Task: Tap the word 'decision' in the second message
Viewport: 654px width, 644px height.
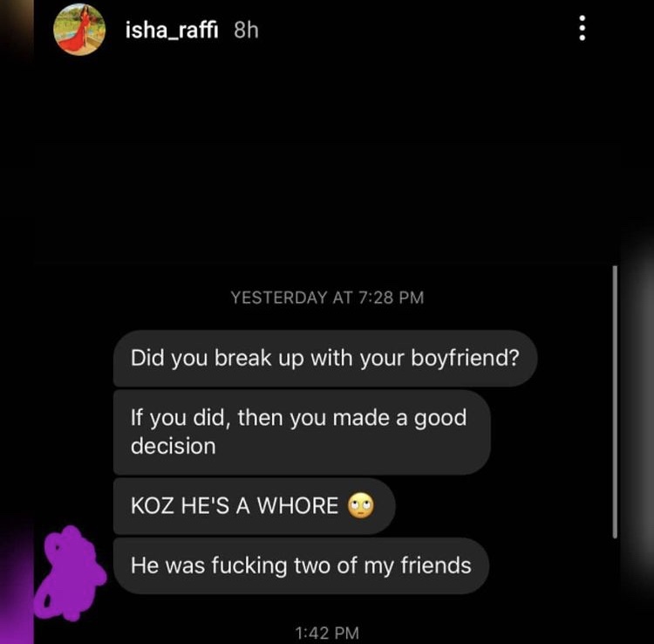Action: (174, 446)
